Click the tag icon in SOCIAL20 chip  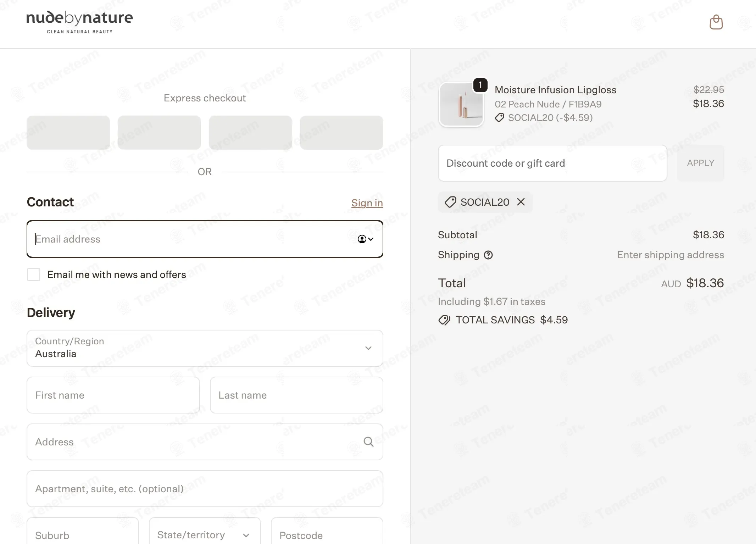pos(450,202)
